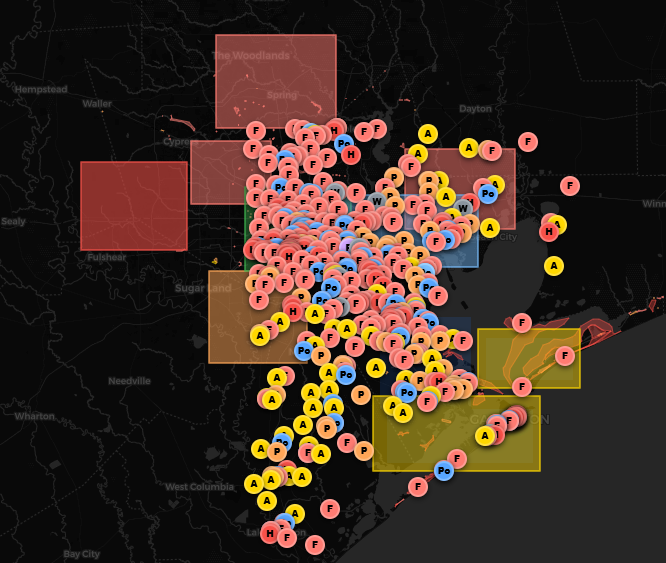Click yellow A marker inside Galveston yellow rectangle
Screen dimensions: 666x563
pos(485,435)
